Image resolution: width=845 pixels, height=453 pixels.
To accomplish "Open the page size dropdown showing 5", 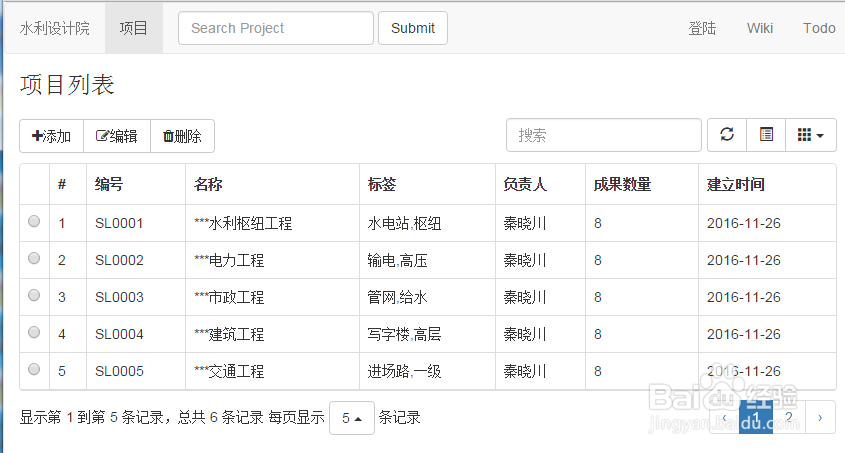I will pyautogui.click(x=352, y=418).
